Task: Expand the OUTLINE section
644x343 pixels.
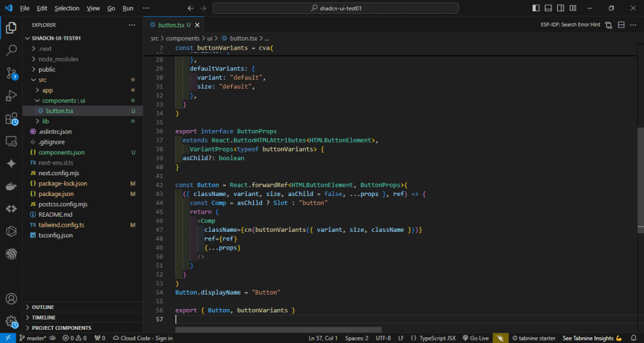Action: point(43,307)
